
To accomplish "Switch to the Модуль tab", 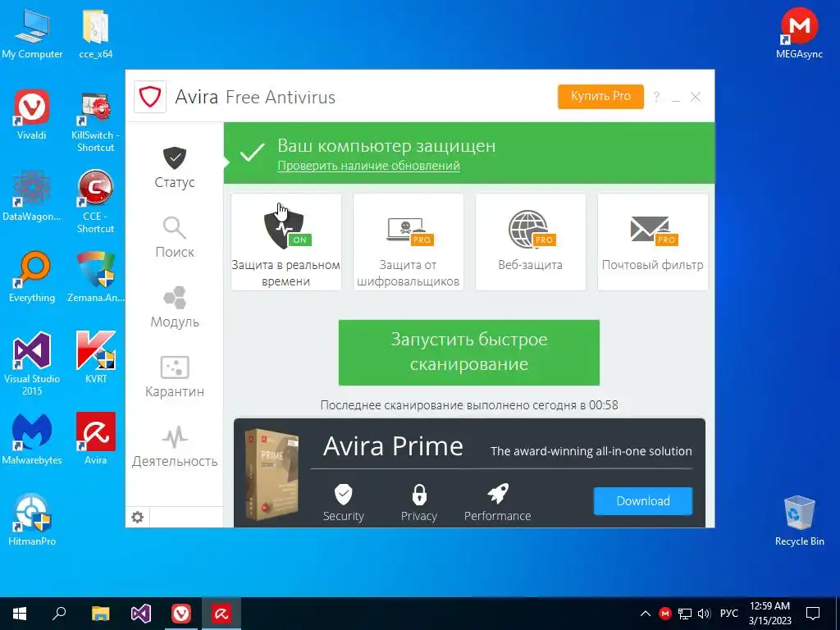I will pos(175,307).
